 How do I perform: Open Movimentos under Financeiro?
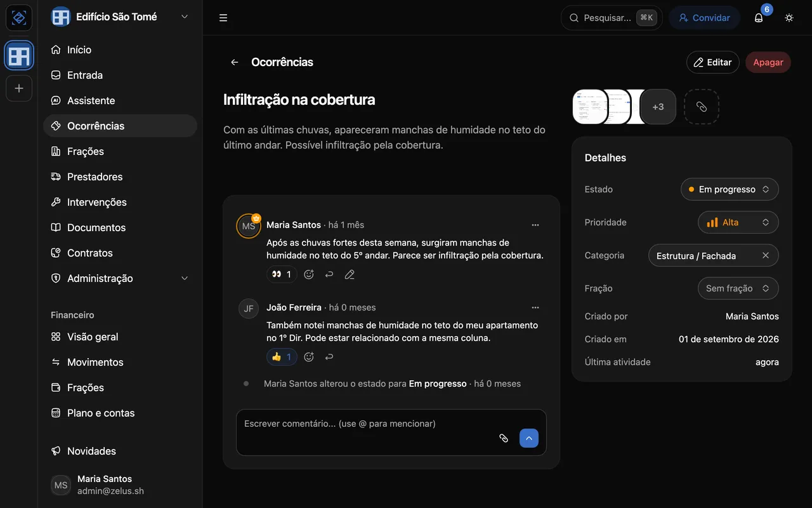(121, 362)
